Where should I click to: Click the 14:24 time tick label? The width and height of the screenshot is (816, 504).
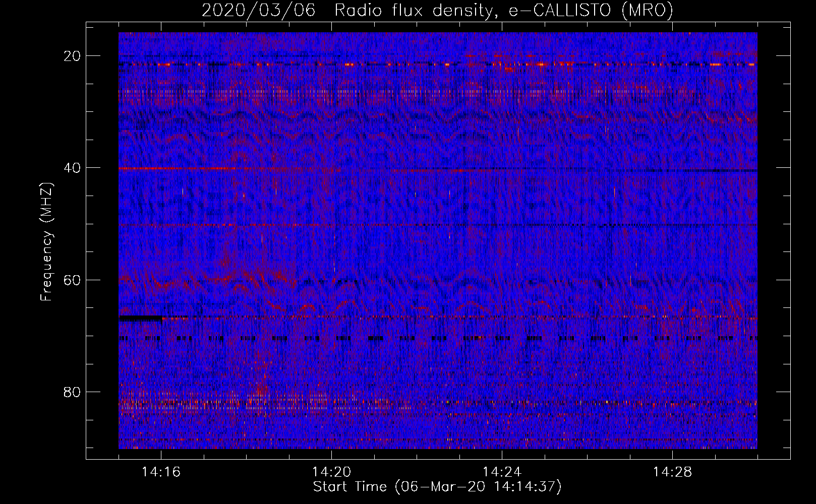[502, 472]
